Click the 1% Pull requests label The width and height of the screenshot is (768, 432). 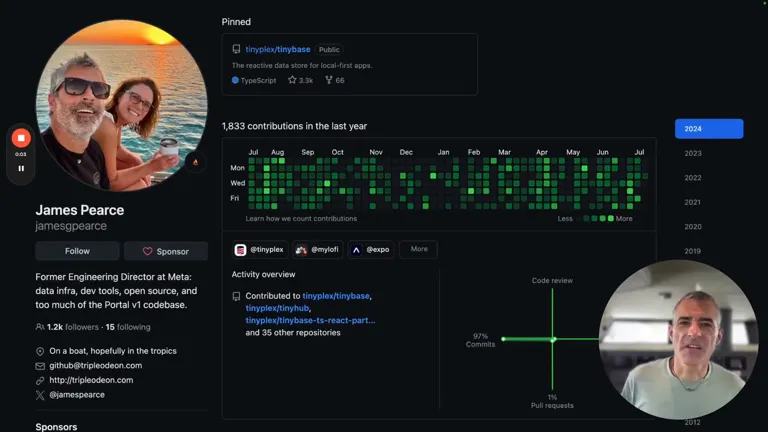552,401
